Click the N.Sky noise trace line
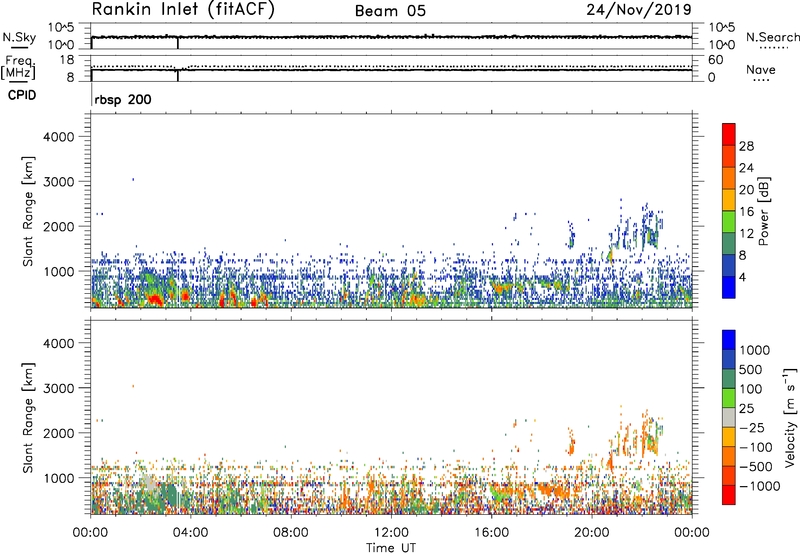Image resolution: width=800 pixels, height=554 pixels. [x=391, y=37]
